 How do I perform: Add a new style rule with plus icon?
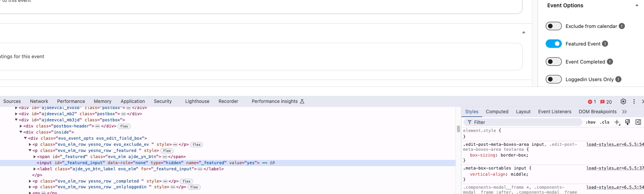tap(617, 122)
